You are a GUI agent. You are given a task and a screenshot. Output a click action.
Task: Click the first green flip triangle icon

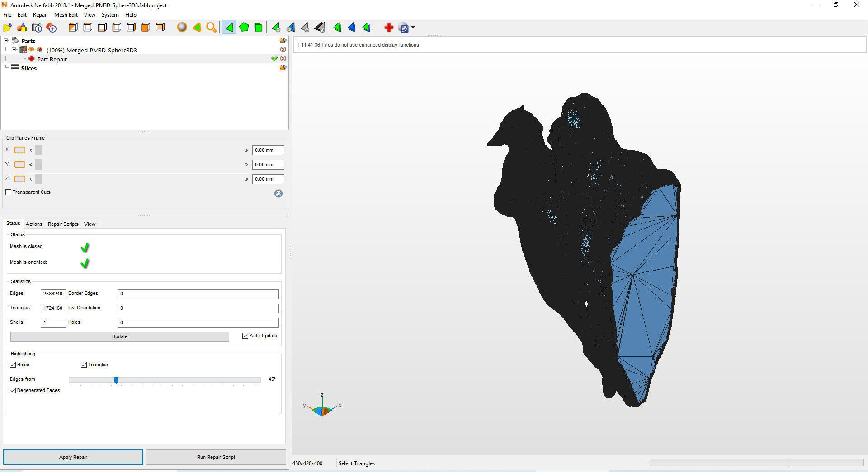pyautogui.click(x=337, y=28)
